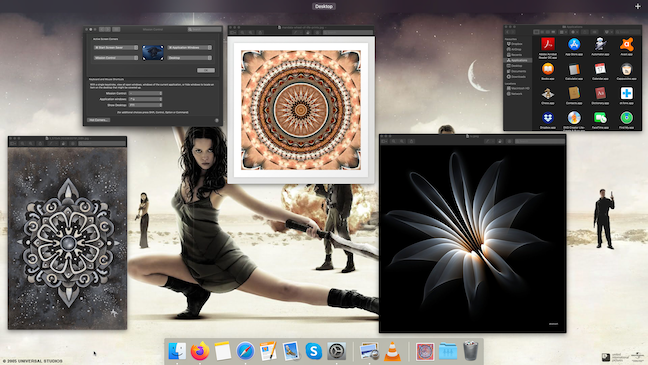Select the white flower Preview window

click(472, 234)
